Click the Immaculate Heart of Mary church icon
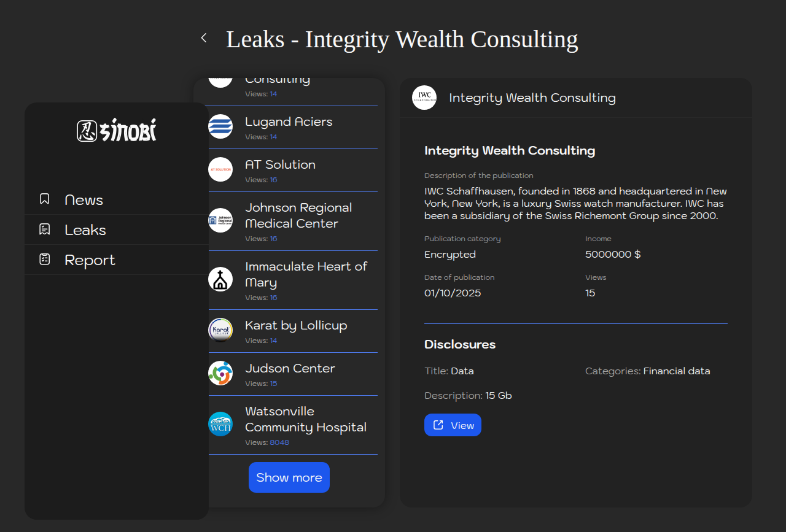This screenshot has height=532, width=786. click(220, 279)
